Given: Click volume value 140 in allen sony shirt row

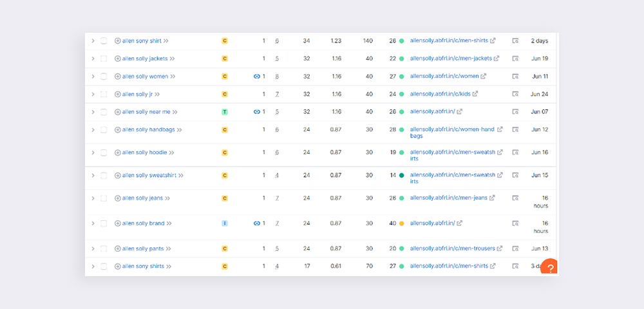Looking at the screenshot, I should [x=368, y=41].
